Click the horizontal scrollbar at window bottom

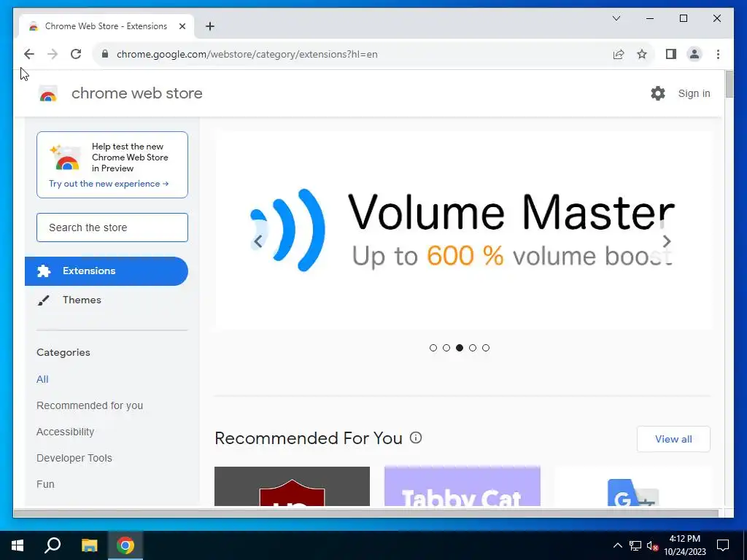point(366,513)
